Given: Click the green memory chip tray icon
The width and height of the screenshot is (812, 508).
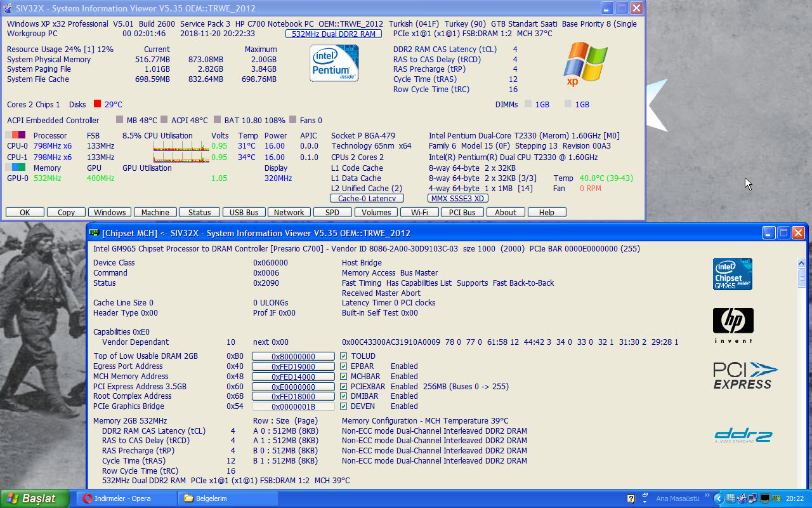Looking at the screenshot, I should click(x=776, y=498).
